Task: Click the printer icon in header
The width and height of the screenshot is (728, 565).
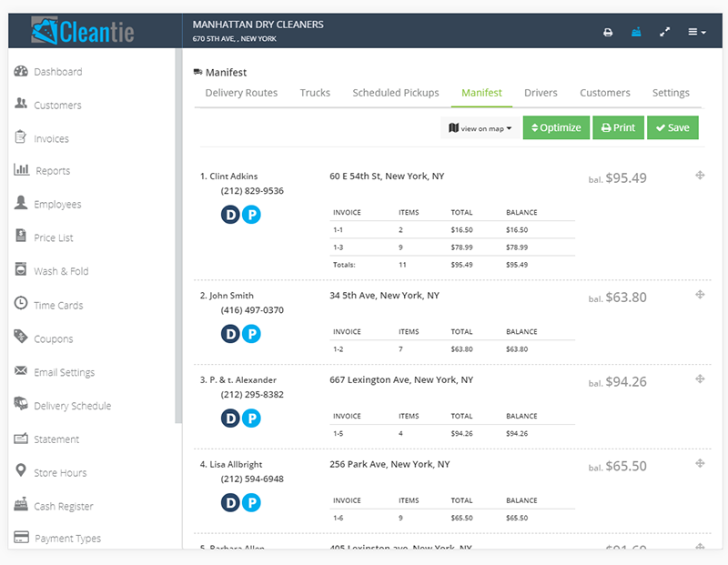Action: 608,32
